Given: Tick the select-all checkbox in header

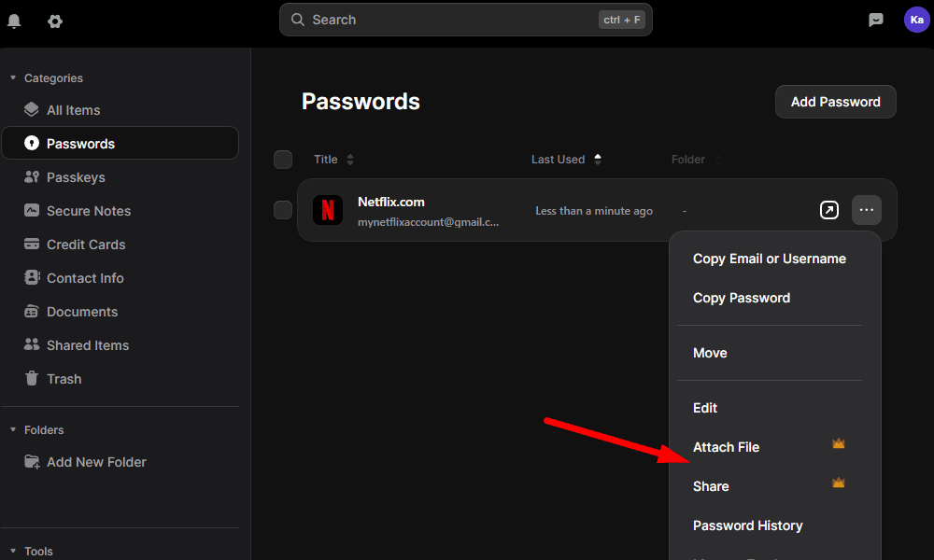Looking at the screenshot, I should click(283, 160).
